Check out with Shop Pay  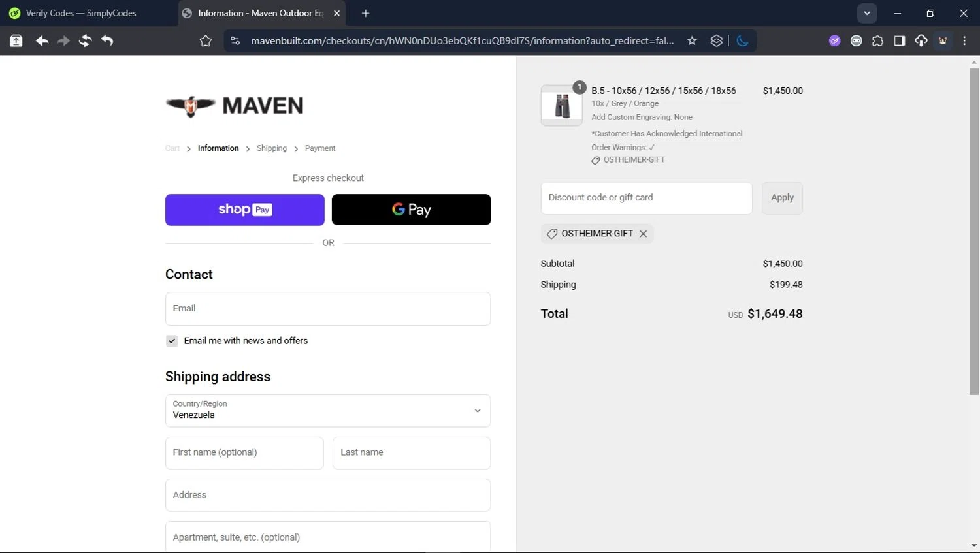tap(244, 210)
